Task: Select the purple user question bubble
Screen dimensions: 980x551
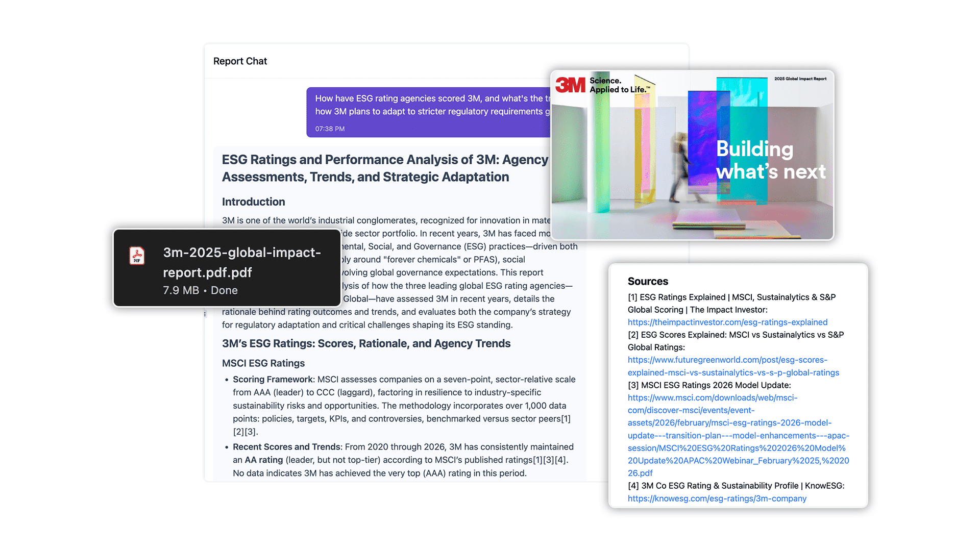Action: tap(429, 112)
